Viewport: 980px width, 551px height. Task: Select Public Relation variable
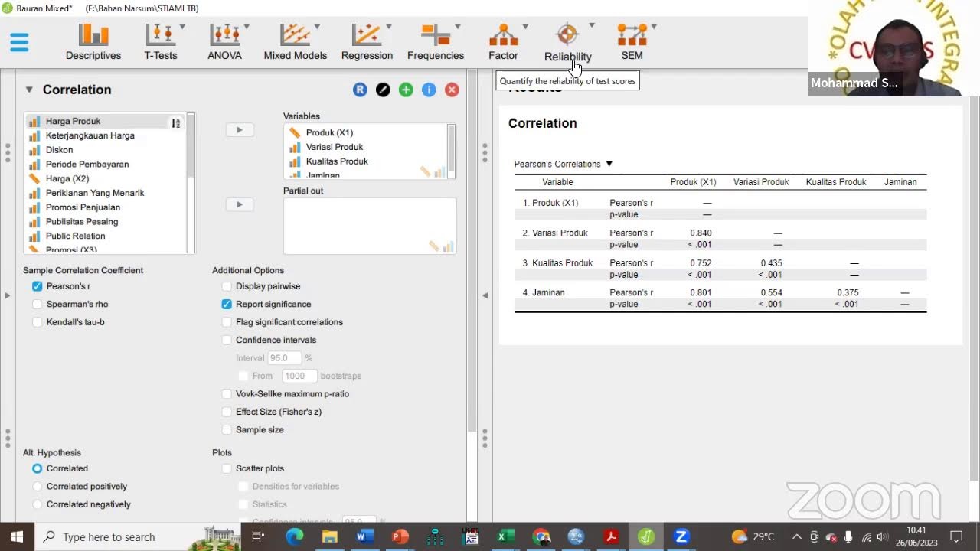106,236
